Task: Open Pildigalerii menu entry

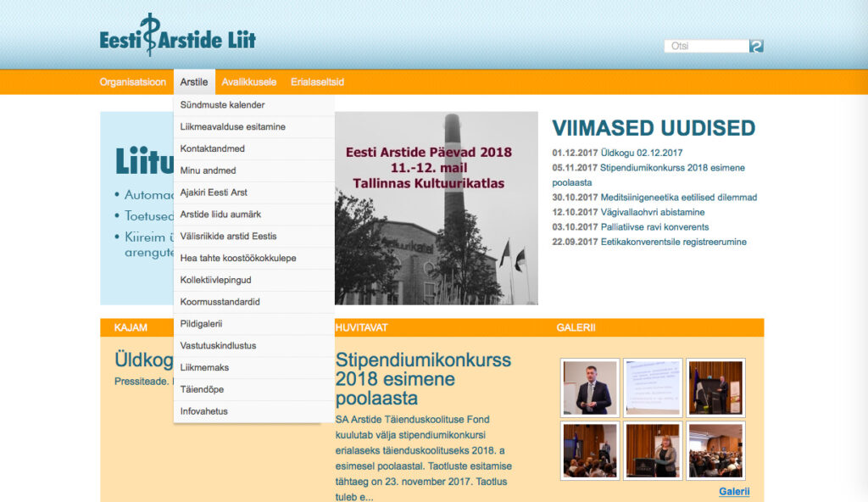Action: [254, 324]
